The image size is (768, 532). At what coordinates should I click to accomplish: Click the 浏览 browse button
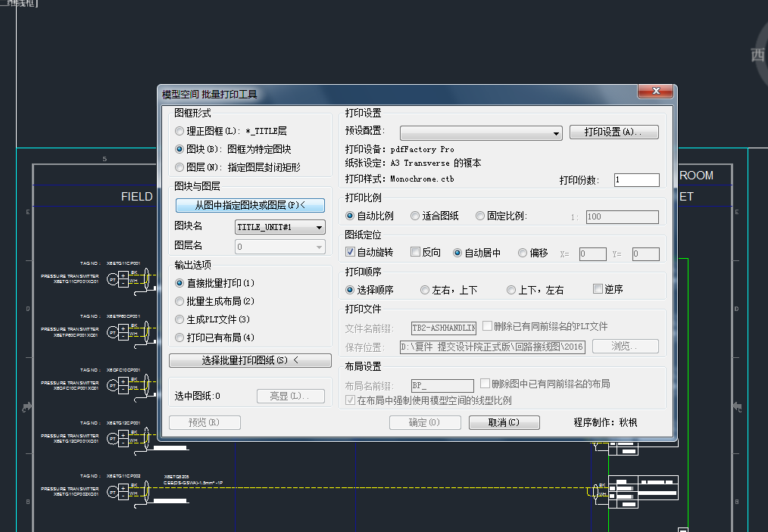coord(626,347)
